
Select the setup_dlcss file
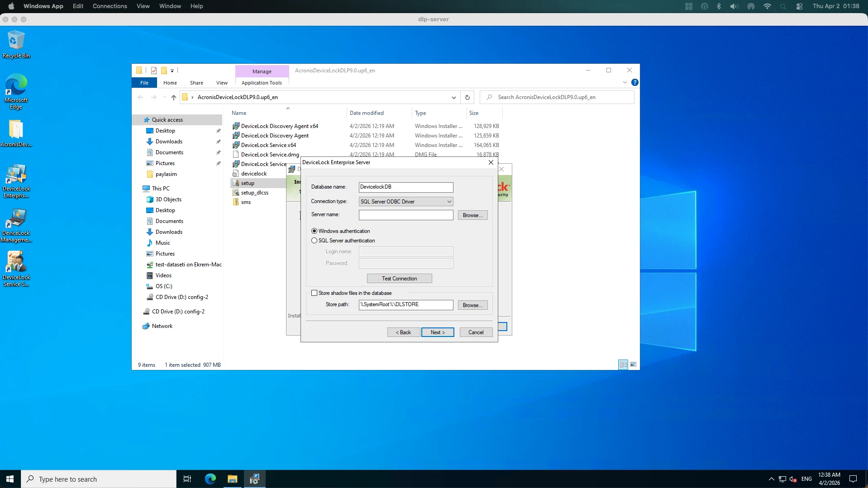[254, 193]
